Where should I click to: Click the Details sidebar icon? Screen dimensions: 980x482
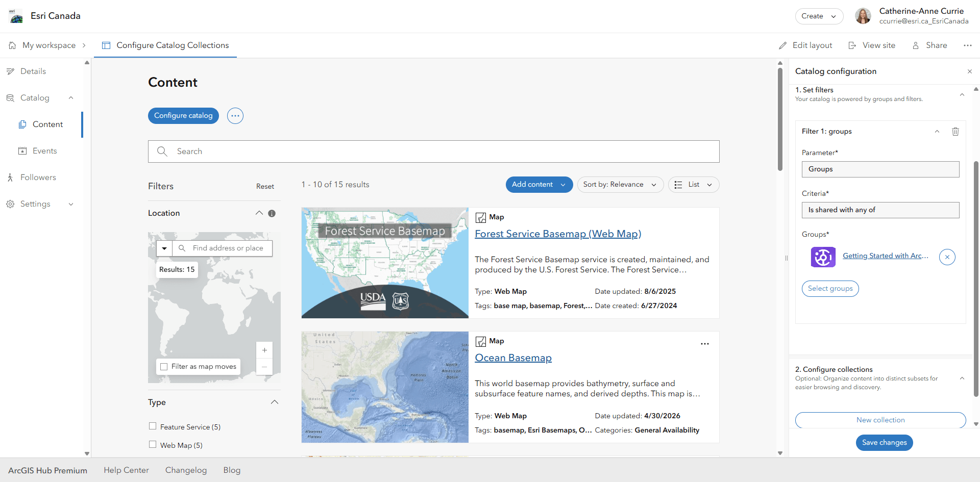tap(10, 71)
